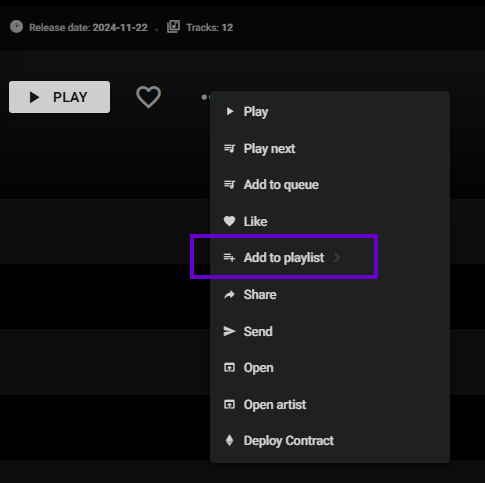The height and width of the screenshot is (483, 485).
Task: Expand the Add to playlist submenu chevron
Action: pos(337,257)
